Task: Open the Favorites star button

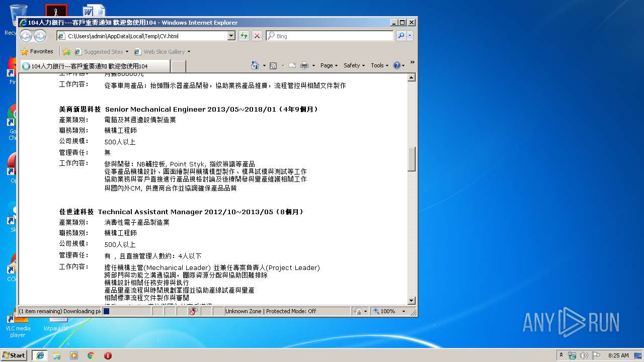Action: 37,51
